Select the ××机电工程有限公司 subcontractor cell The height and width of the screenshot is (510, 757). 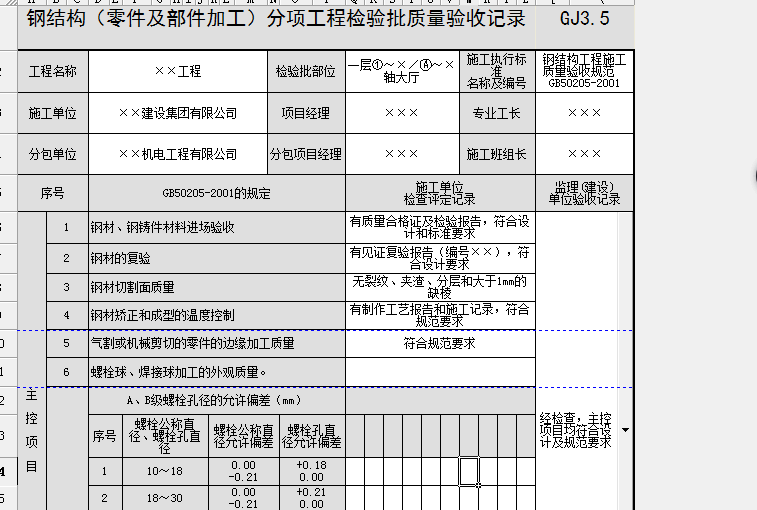click(x=178, y=155)
